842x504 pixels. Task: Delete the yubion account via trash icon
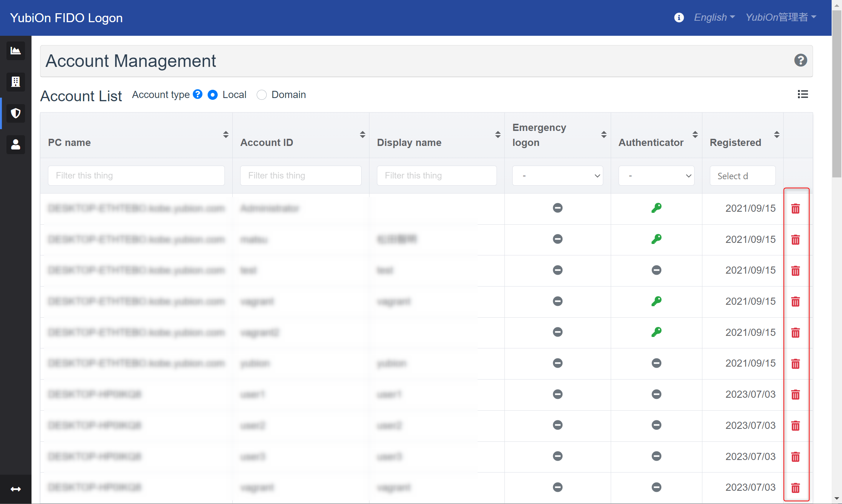795,364
